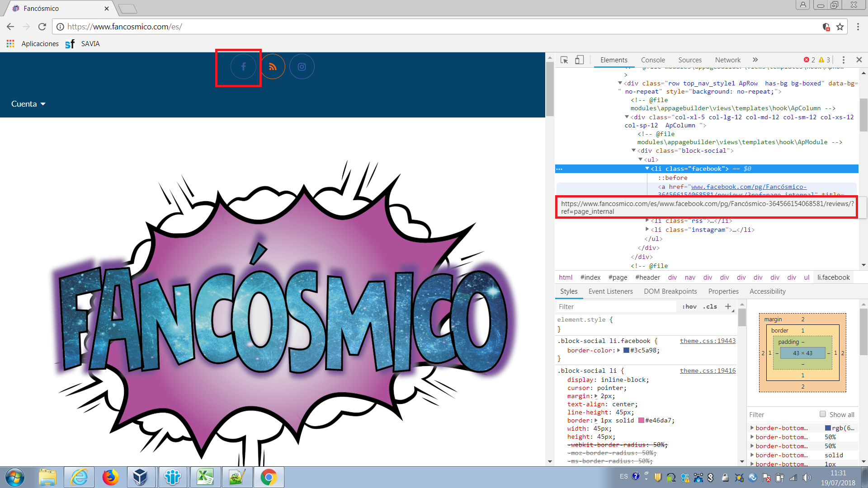Activate the inspect element picker icon
The height and width of the screenshot is (488, 868).
tap(564, 60)
